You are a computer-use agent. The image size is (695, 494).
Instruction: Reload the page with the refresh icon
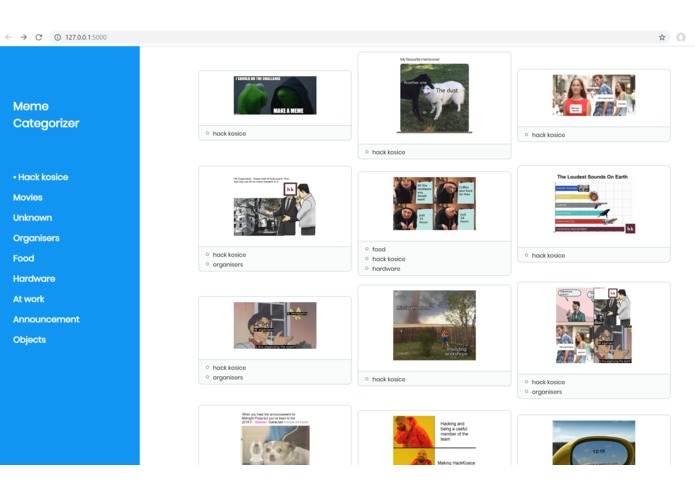point(39,37)
